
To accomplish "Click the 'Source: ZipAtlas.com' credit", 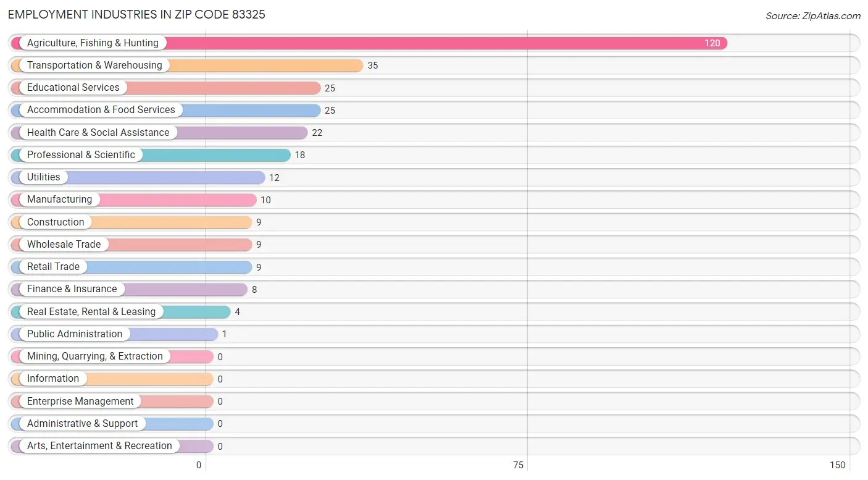I will click(x=812, y=15).
